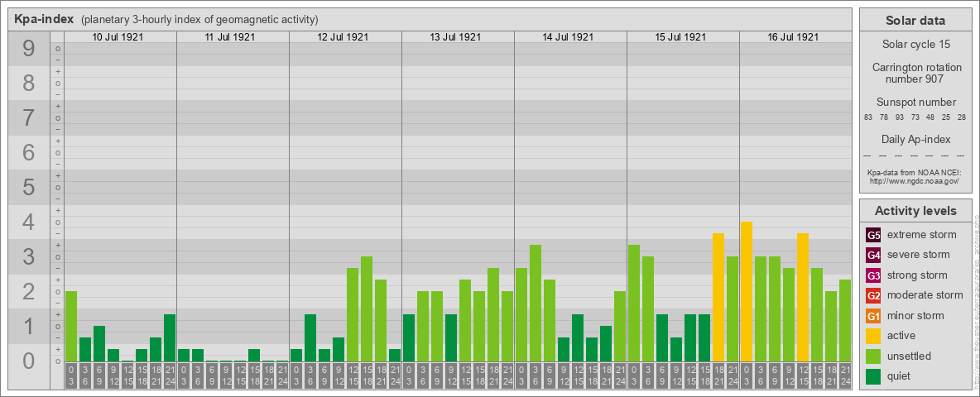
Task: Click sunspot value 25
Action: pos(946,118)
